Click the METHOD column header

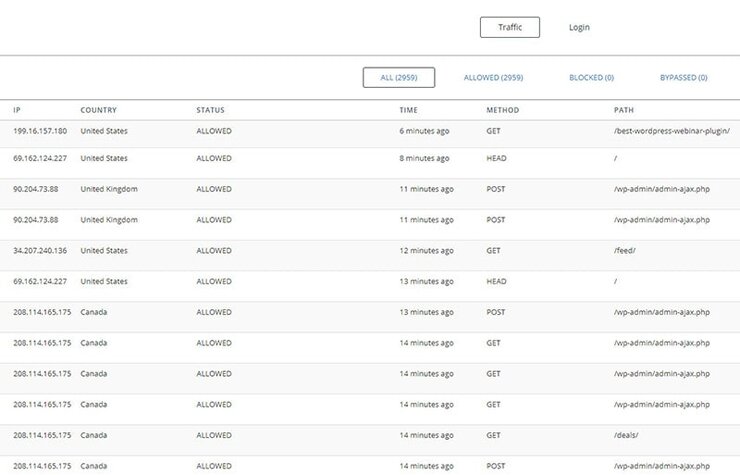tap(503, 110)
